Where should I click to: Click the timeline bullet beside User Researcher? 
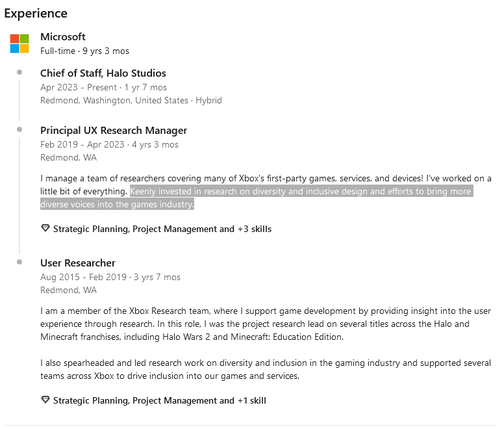pyautogui.click(x=19, y=262)
